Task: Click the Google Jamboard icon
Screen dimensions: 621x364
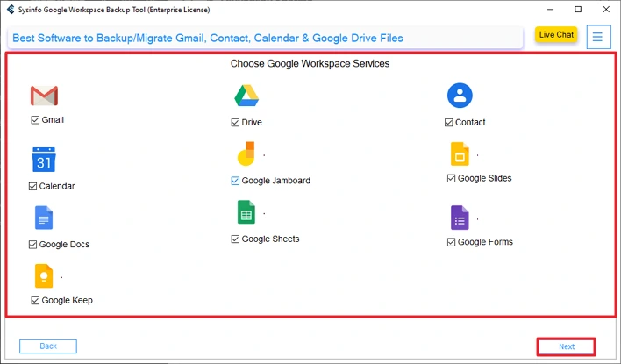Action: [x=246, y=153]
